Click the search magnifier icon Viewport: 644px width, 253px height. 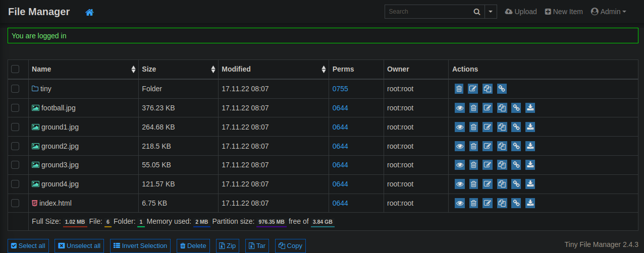click(x=476, y=12)
